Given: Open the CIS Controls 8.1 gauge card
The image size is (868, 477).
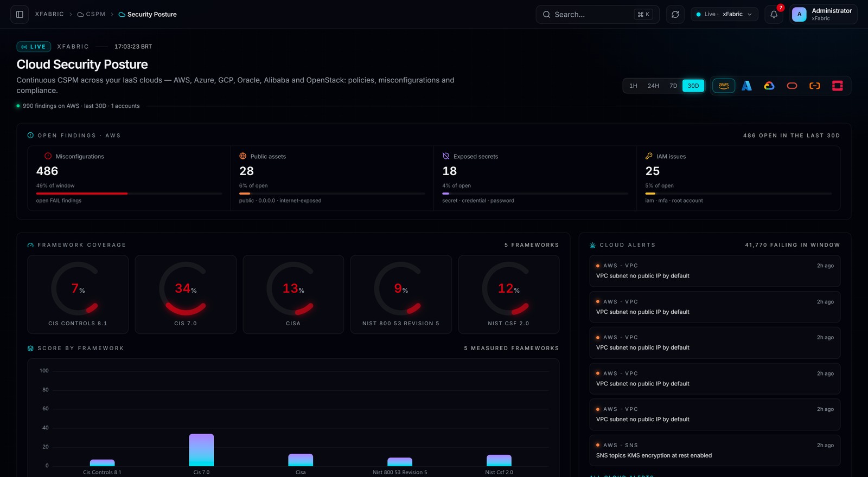Looking at the screenshot, I should (x=78, y=294).
